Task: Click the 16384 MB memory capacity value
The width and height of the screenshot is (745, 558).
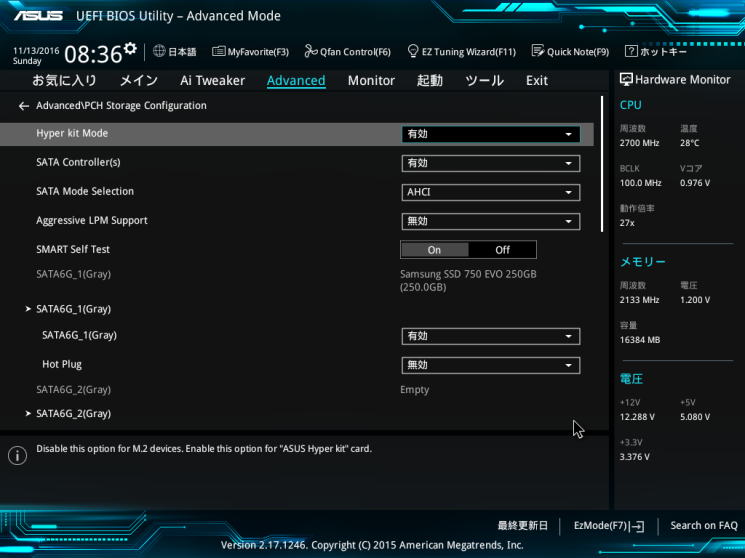Action: click(640, 340)
